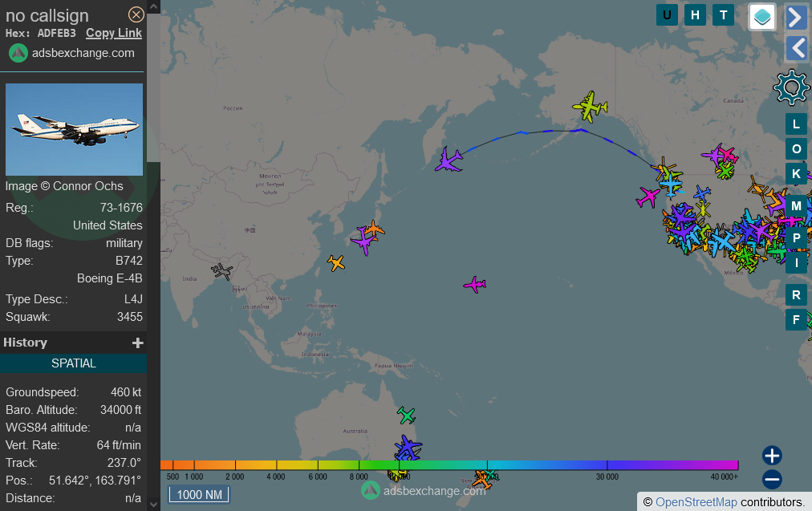Click the 1000 NM scale indicator

click(199, 494)
